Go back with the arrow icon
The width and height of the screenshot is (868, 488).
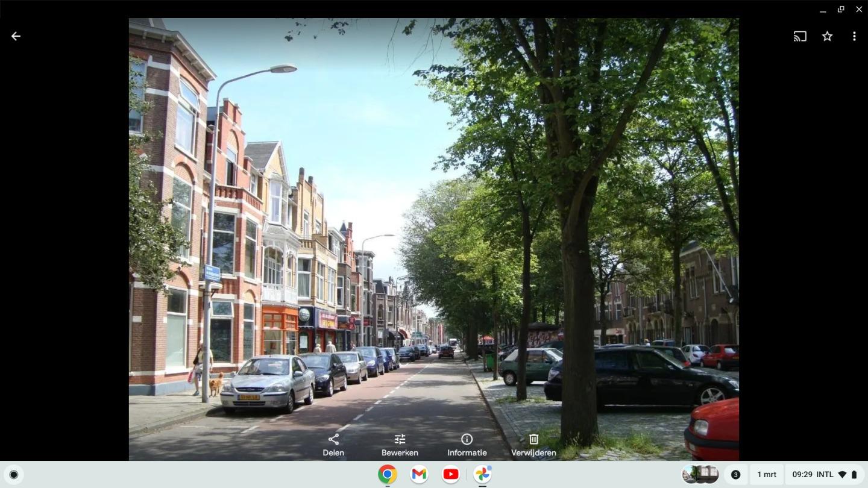16,36
